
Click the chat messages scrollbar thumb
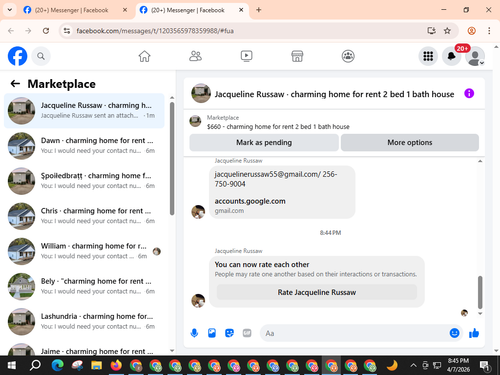point(480,292)
